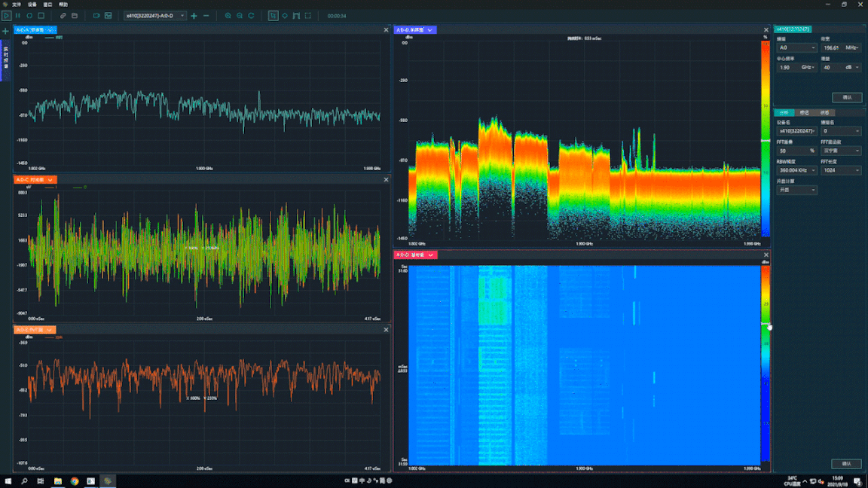Image resolution: width=868 pixels, height=488 pixels.
Task: Click the zoom-out magnifier icon
Action: click(x=240, y=16)
